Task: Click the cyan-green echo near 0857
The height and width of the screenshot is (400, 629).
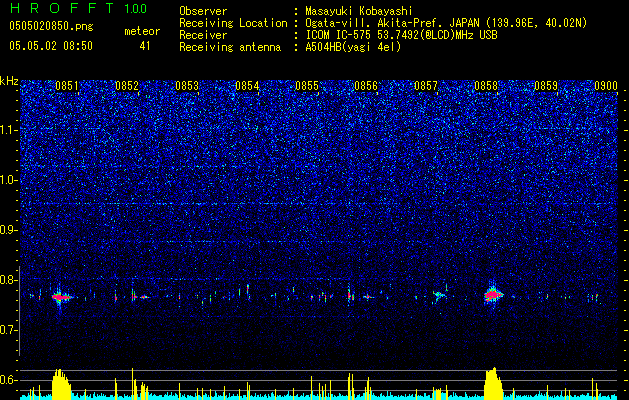Action: coord(438,295)
